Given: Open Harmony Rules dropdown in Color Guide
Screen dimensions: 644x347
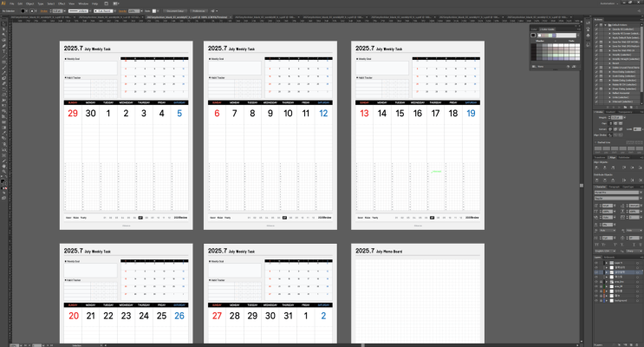Looking at the screenshot, I should click(x=578, y=35).
